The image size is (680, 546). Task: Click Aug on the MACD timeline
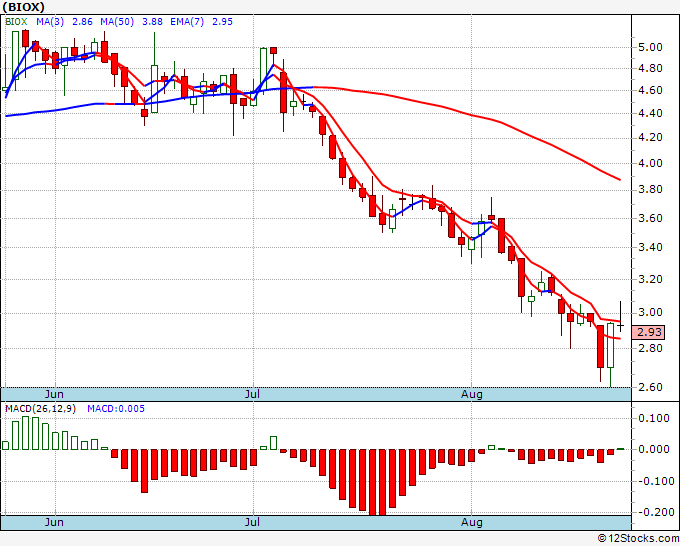click(x=471, y=522)
